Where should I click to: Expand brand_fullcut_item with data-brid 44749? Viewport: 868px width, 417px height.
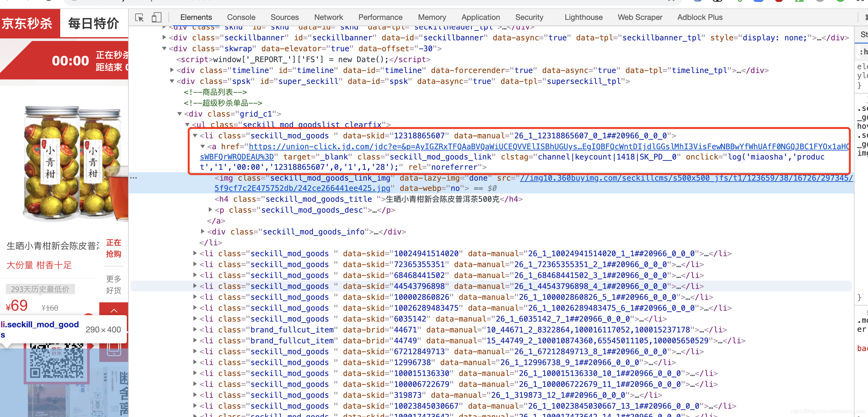pyautogui.click(x=195, y=340)
